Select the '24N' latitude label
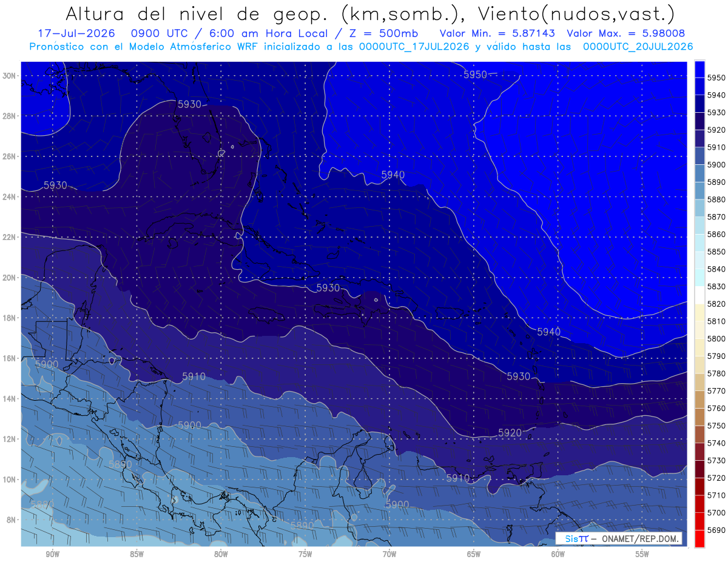Viewport: 728px width, 562px height. point(10,197)
